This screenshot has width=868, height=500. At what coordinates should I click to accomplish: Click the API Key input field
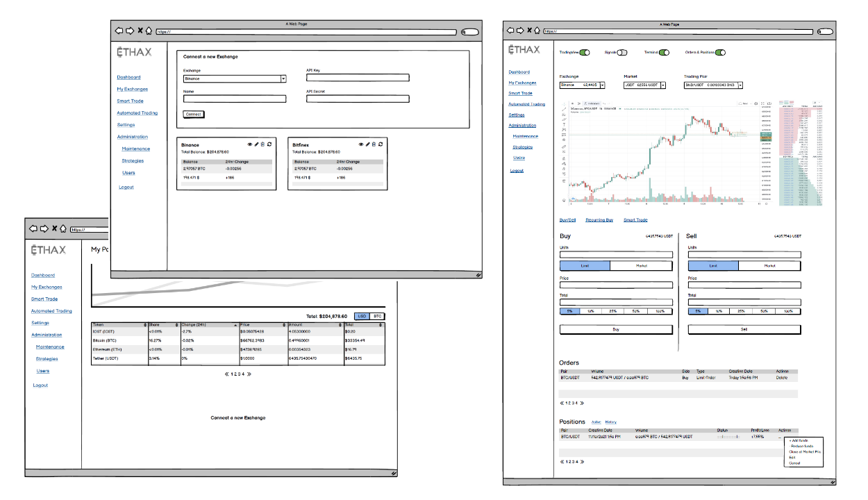[x=358, y=77]
